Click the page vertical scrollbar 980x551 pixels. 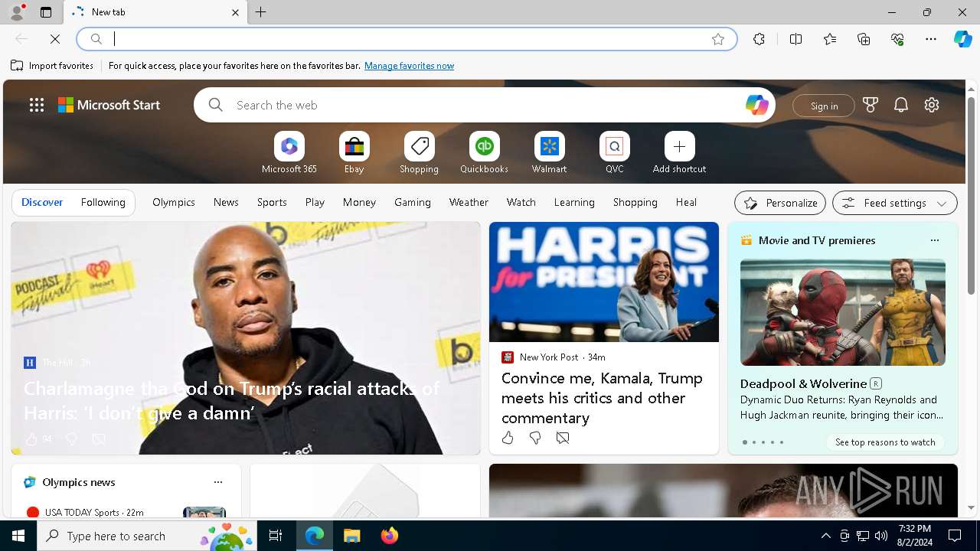971,194
